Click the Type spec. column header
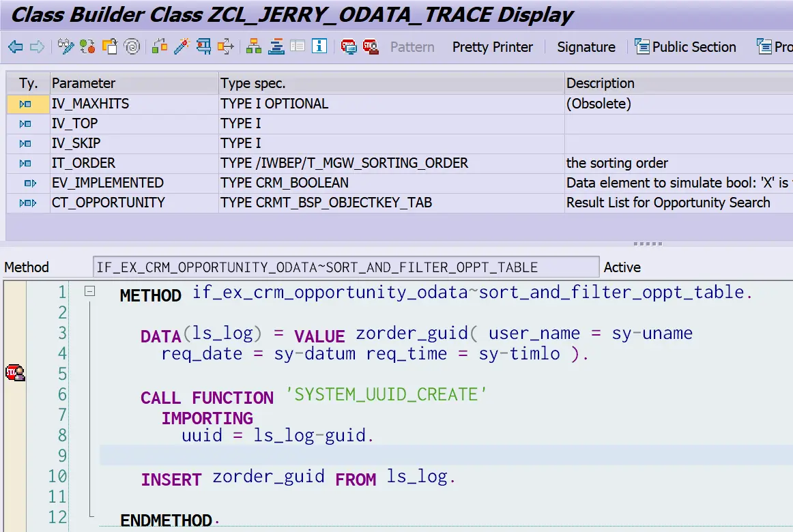793x532 pixels. (392, 83)
